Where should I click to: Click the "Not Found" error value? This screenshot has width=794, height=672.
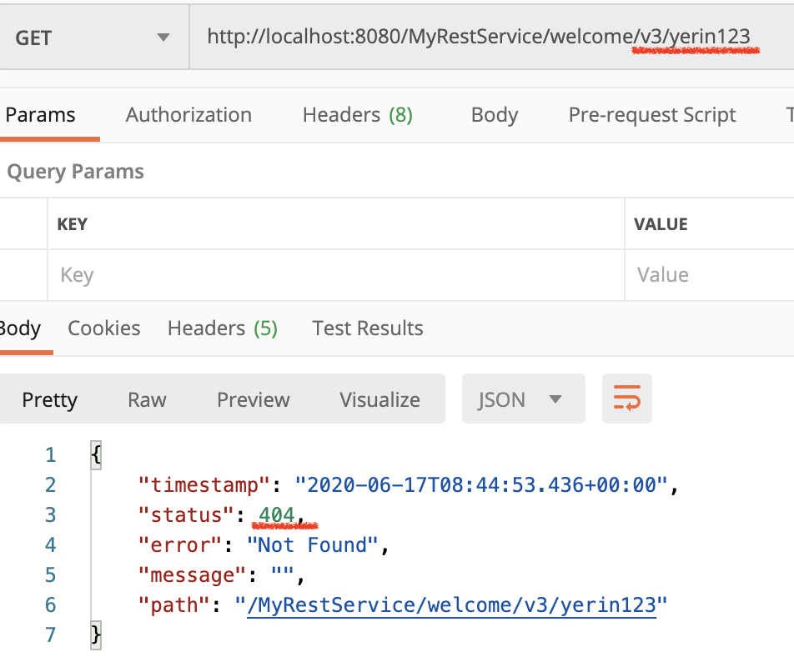tap(313, 545)
